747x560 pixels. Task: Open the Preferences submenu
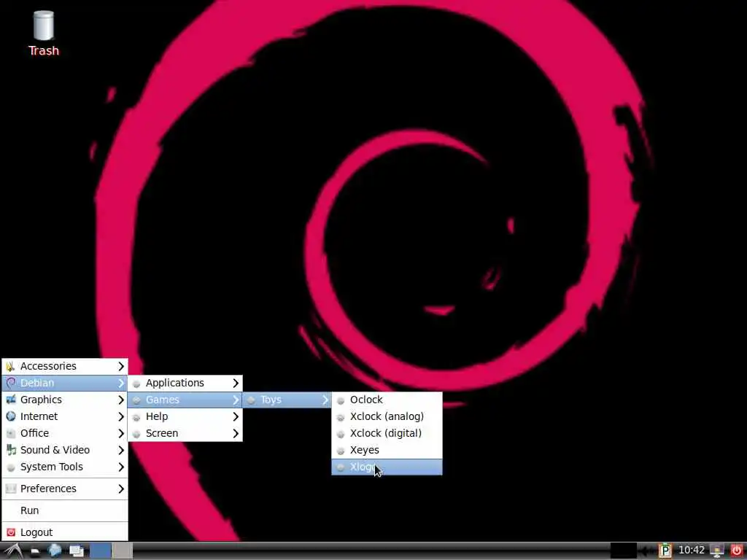pos(65,489)
